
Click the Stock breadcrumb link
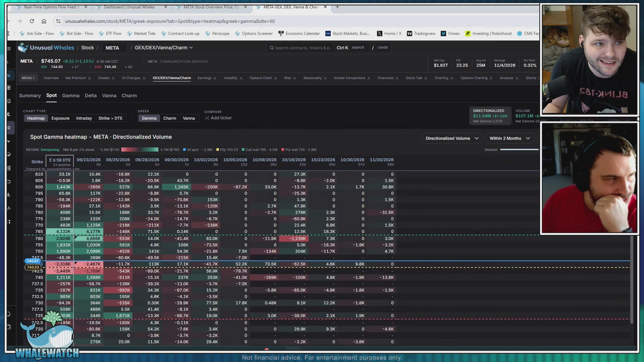(88, 48)
